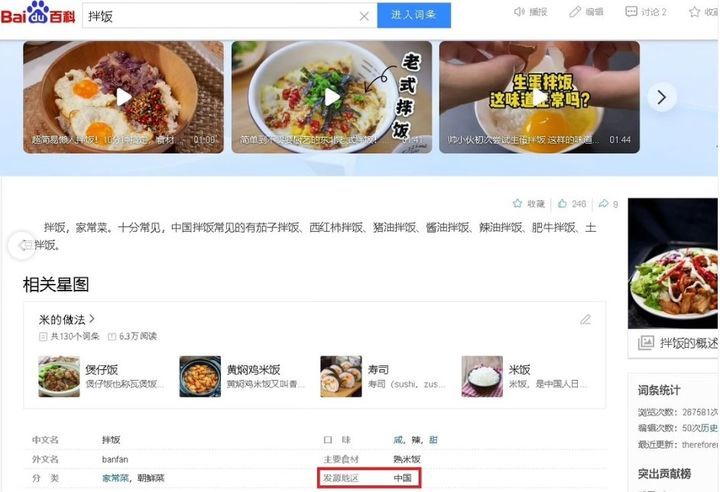720x492 pixels.
Task: Like the entry with thumbs-up icon
Action: click(562, 203)
